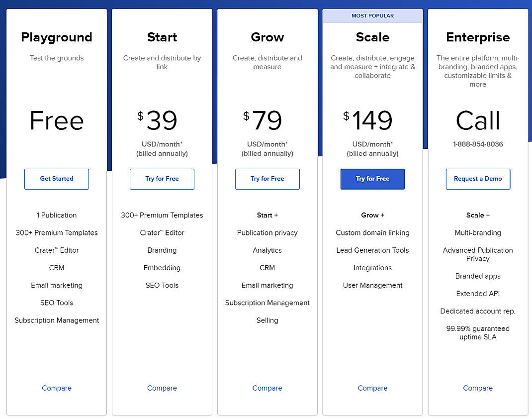The image size is (532, 420).
Task: Select the Enterprise plan title
Action: pos(478,37)
